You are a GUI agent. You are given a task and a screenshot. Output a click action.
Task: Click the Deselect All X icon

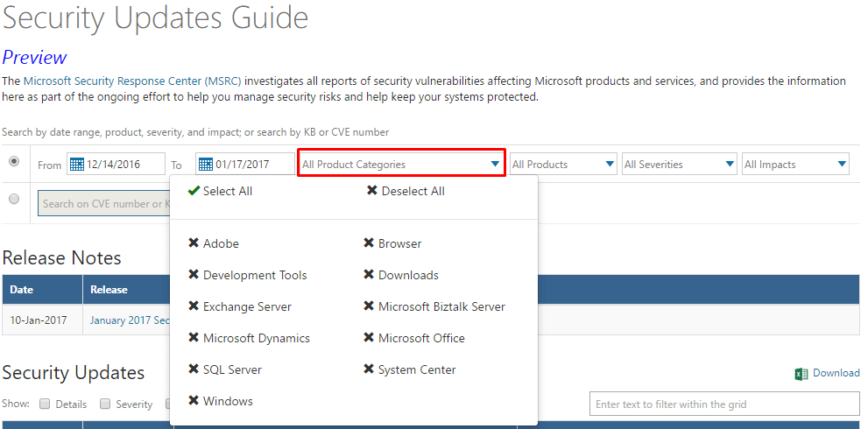pyautogui.click(x=372, y=191)
